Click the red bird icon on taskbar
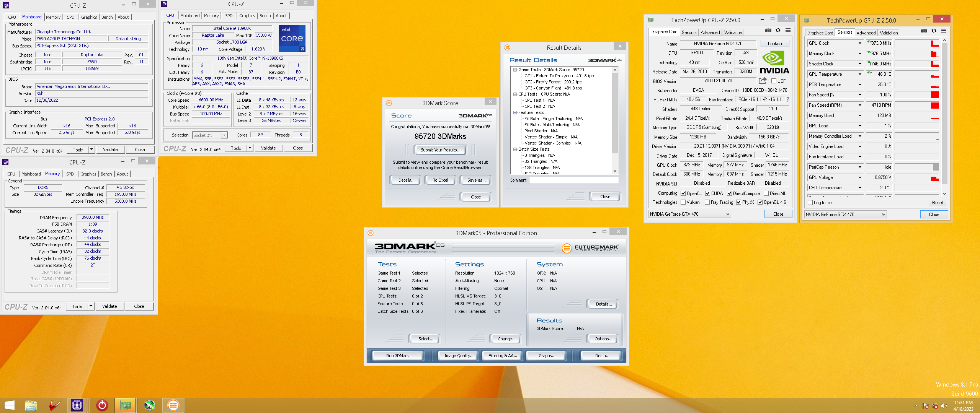This screenshot has height=413, width=980. point(55,405)
